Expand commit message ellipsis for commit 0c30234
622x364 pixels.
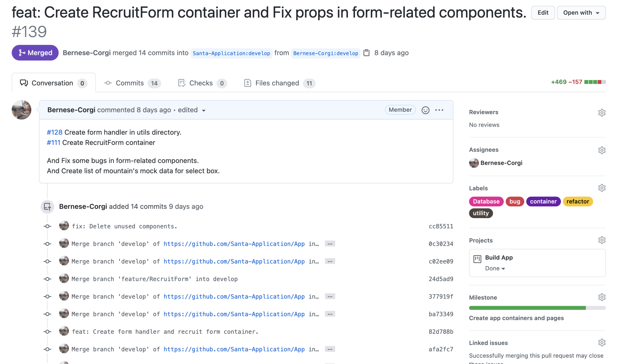330,244
